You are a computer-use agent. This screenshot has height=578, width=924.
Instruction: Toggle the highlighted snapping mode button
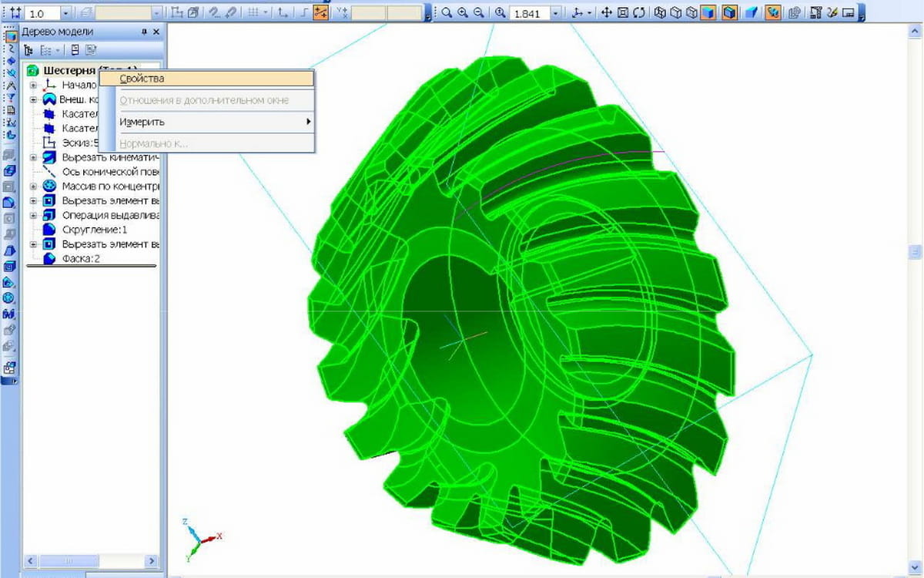click(320, 13)
